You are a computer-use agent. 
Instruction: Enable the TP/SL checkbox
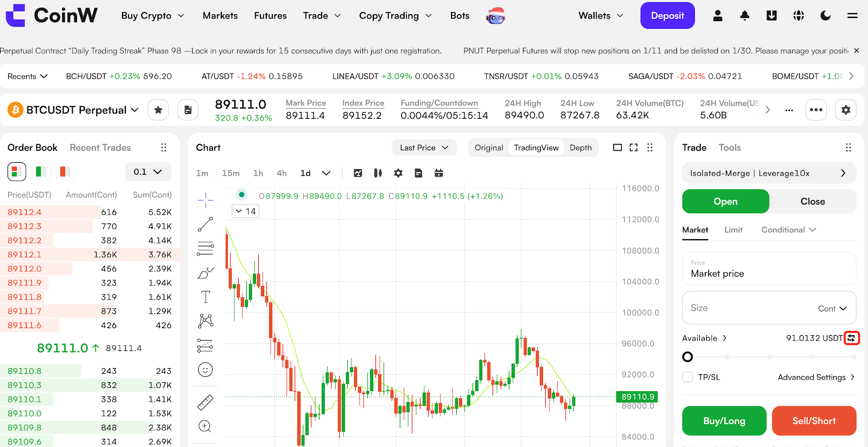[x=687, y=377]
